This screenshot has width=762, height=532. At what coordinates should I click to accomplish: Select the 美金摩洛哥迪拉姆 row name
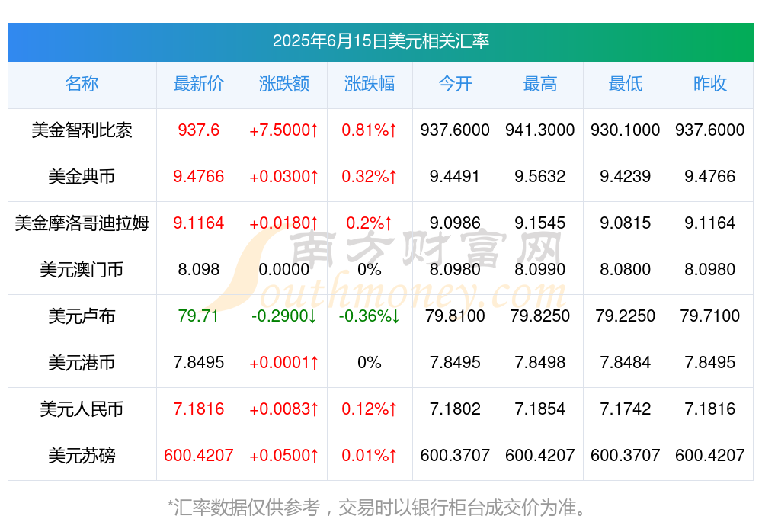[x=82, y=223]
